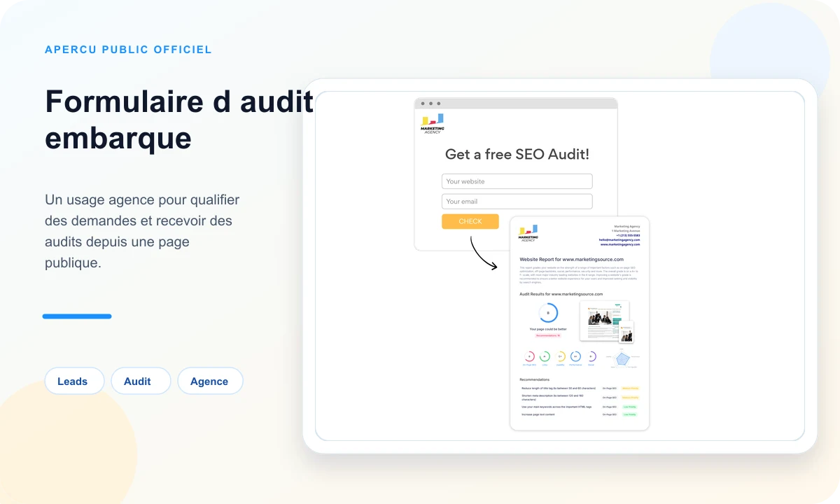This screenshot has height=504, width=840.
Task: Select the Agence tag
Action: (210, 381)
